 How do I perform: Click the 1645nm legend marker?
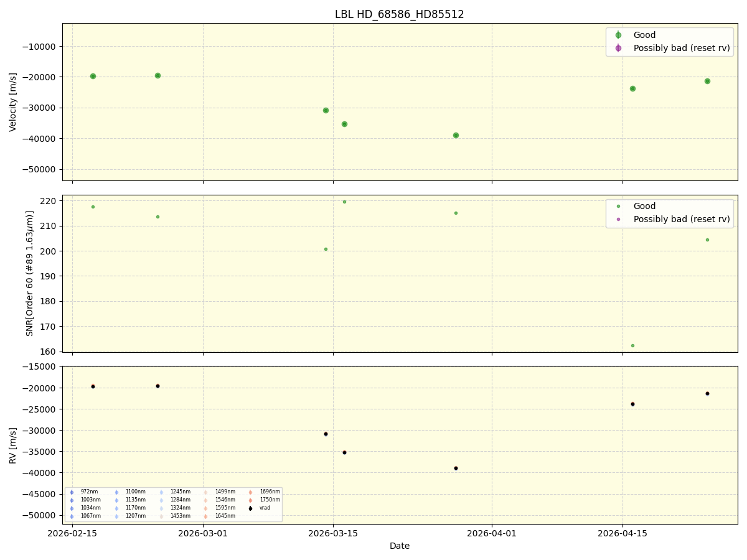(x=206, y=516)
